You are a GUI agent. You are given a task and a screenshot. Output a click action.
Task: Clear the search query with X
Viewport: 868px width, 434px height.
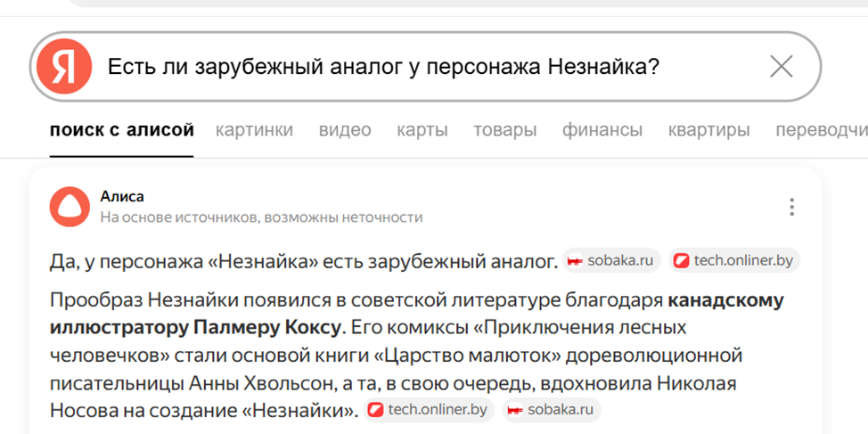click(781, 67)
